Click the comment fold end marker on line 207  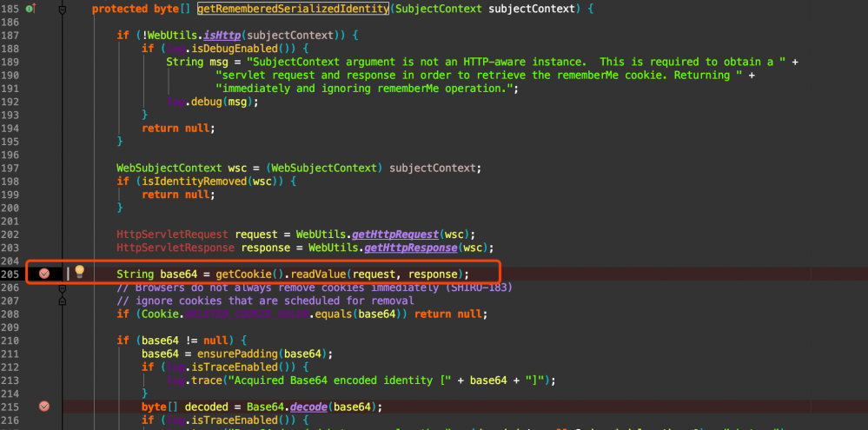tap(63, 301)
